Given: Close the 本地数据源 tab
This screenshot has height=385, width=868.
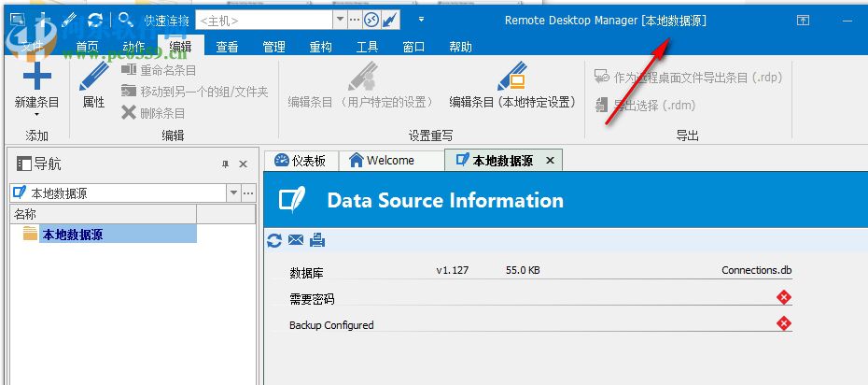Looking at the screenshot, I should (550, 161).
